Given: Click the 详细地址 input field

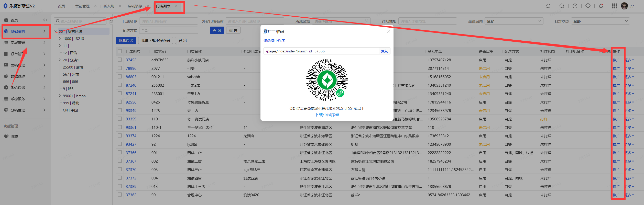Looking at the screenshot, I should click(428, 21).
